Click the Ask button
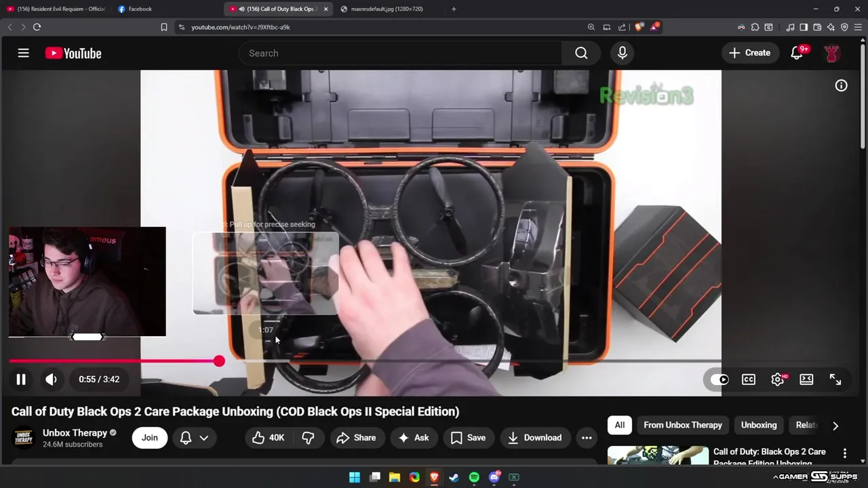 coord(414,438)
